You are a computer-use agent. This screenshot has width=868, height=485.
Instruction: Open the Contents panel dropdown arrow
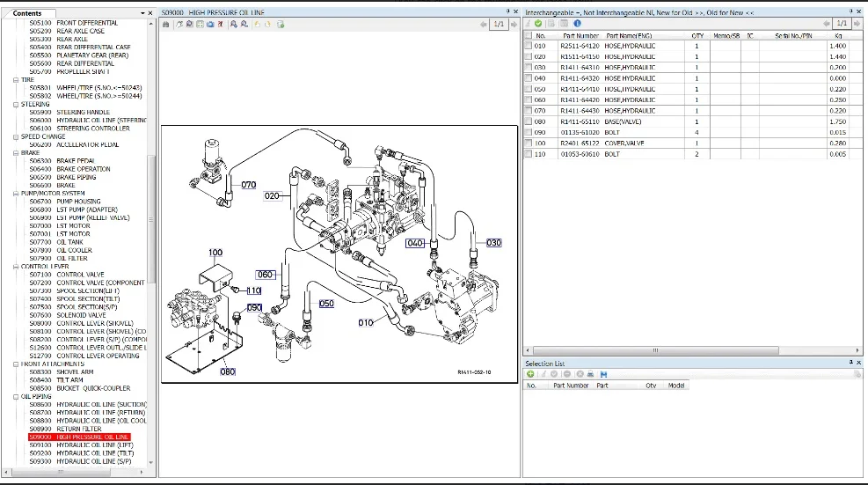(x=142, y=13)
